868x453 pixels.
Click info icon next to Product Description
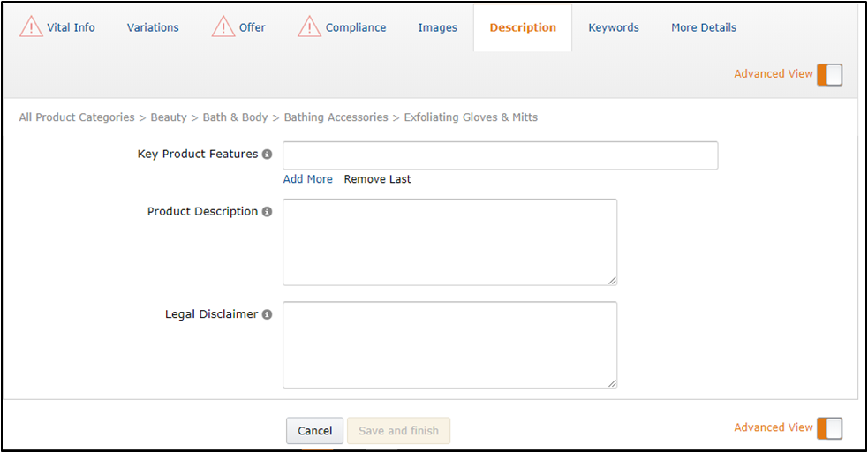[x=267, y=212]
